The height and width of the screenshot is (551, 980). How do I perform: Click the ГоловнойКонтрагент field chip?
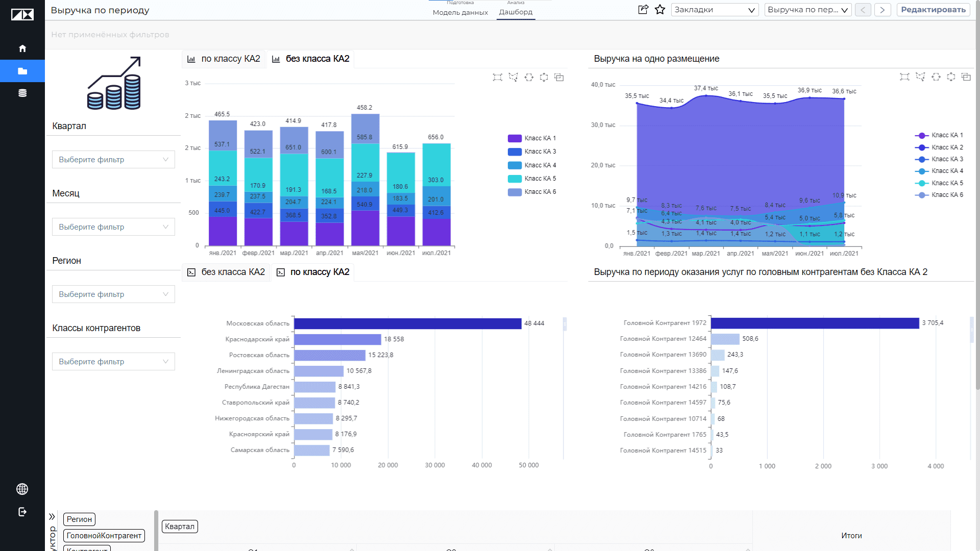(x=104, y=536)
